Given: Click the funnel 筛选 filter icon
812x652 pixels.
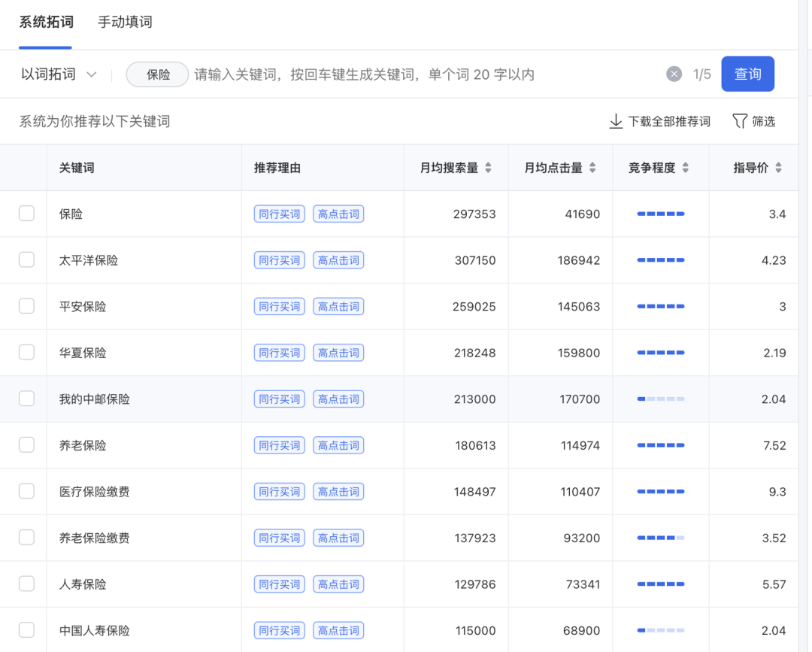Looking at the screenshot, I should pos(740,121).
